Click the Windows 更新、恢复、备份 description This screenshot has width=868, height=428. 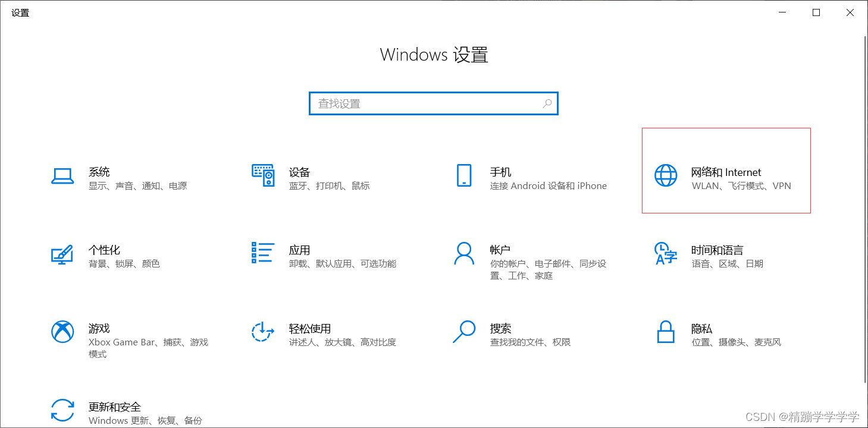pos(146,421)
